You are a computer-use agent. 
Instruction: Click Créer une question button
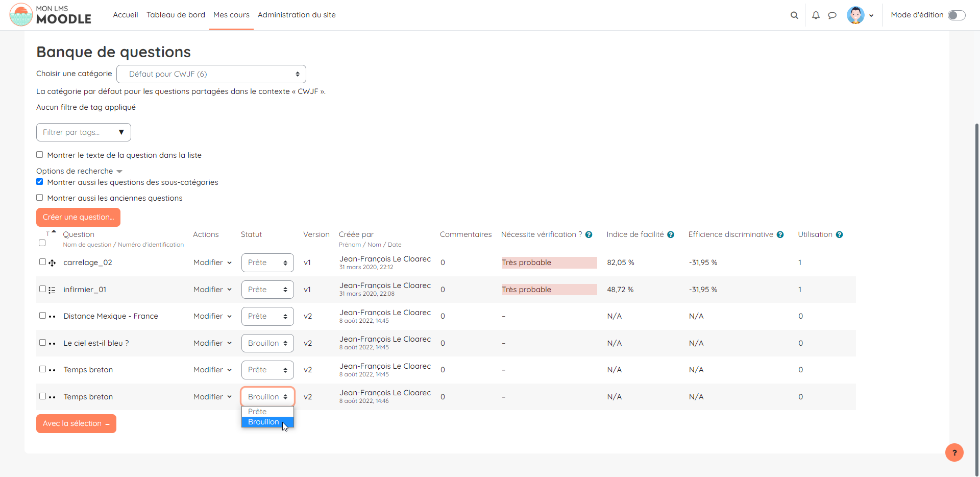78,217
